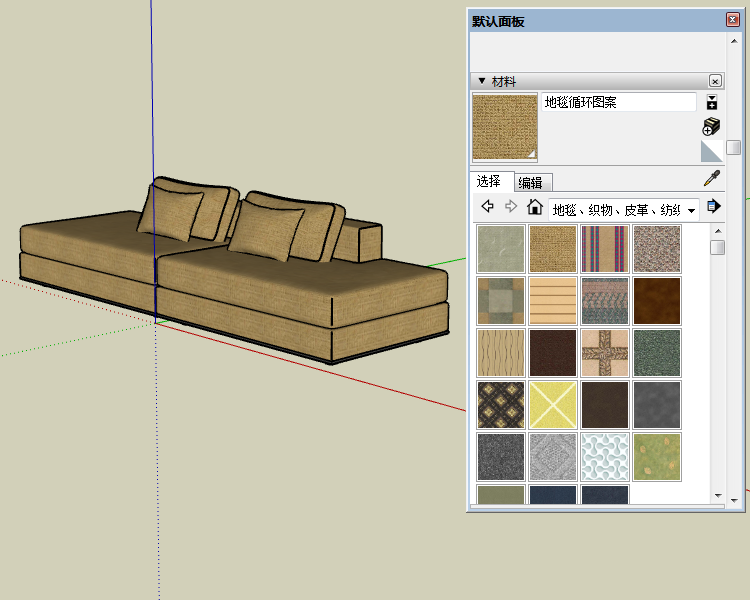
Task: Click the current material preview thumbnail
Action: point(505,127)
